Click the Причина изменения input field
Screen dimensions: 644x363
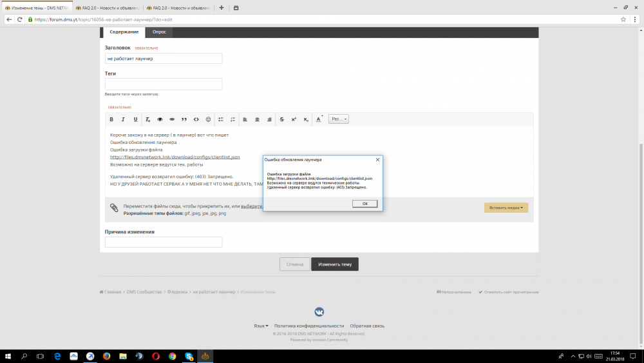[164, 242]
